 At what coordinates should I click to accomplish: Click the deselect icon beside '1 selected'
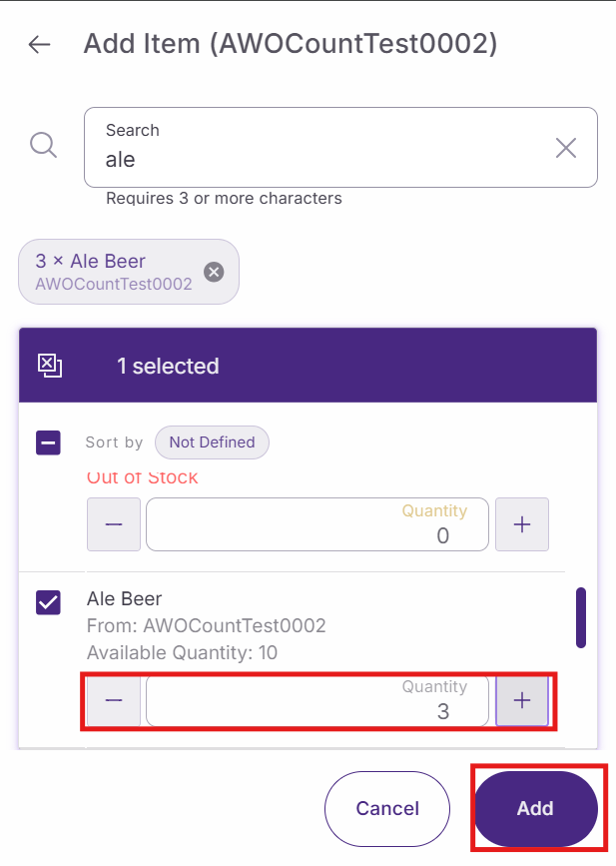[x=50, y=366]
